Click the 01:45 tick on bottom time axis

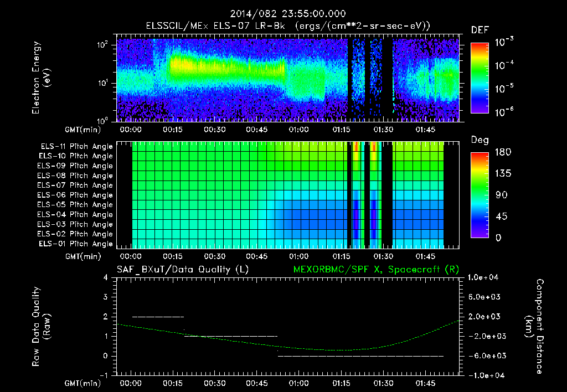(425, 383)
